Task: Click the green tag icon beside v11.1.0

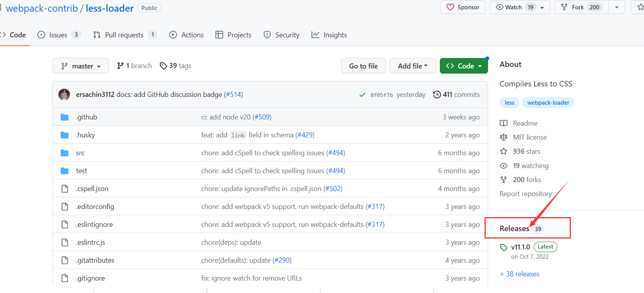Action: (504, 247)
